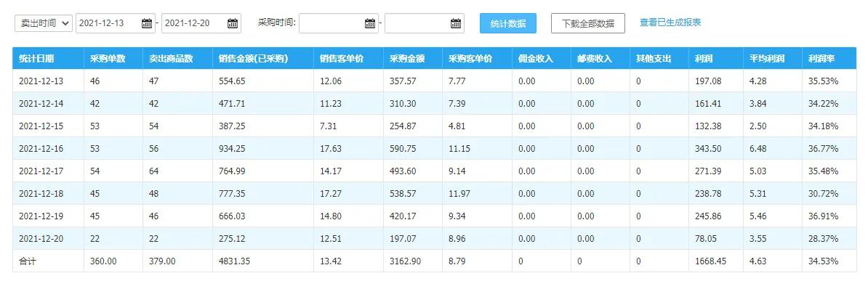This screenshot has height=281, width=868.
Task: Open the 查看已生成报表 link
Action: [x=670, y=23]
